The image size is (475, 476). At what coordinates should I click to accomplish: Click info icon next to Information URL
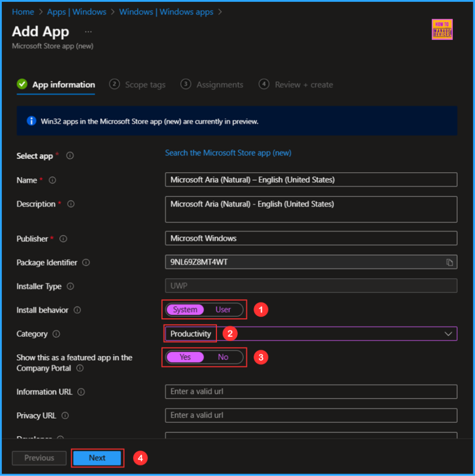(81, 392)
